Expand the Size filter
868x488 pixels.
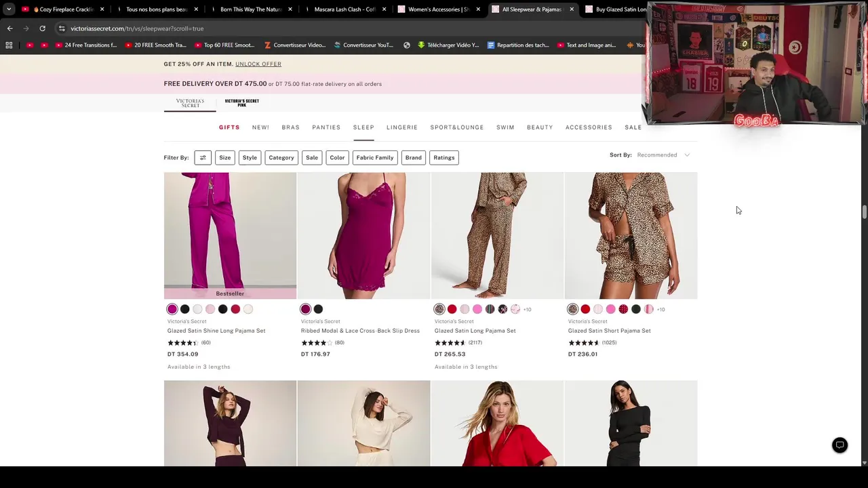pyautogui.click(x=225, y=157)
